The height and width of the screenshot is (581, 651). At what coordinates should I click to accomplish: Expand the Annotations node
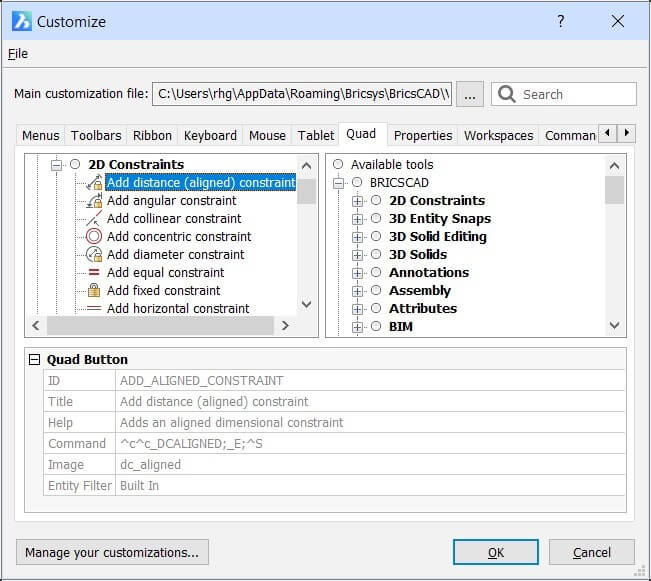[x=357, y=273]
